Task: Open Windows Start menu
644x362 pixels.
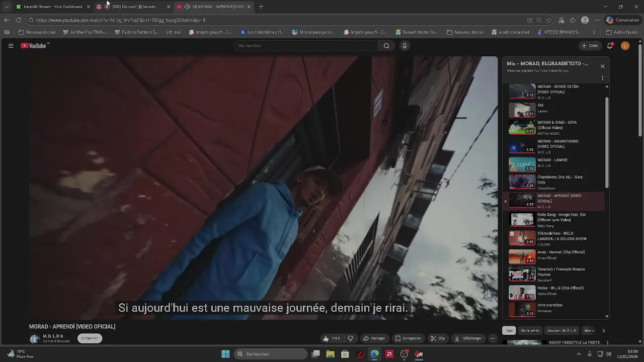Action: (x=226, y=354)
